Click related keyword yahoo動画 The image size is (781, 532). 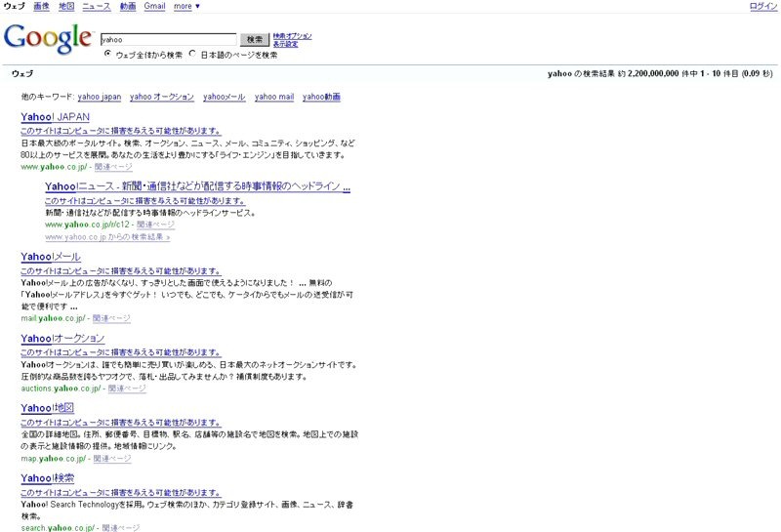[x=321, y=97]
